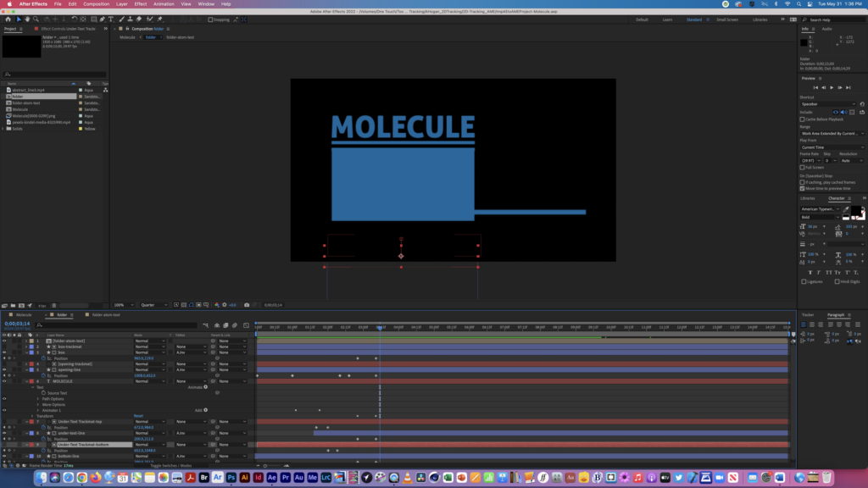Screen dimensions: 868x488
Task: Click the Source Text stopwatch under MOLECULE
Action: click(44, 393)
